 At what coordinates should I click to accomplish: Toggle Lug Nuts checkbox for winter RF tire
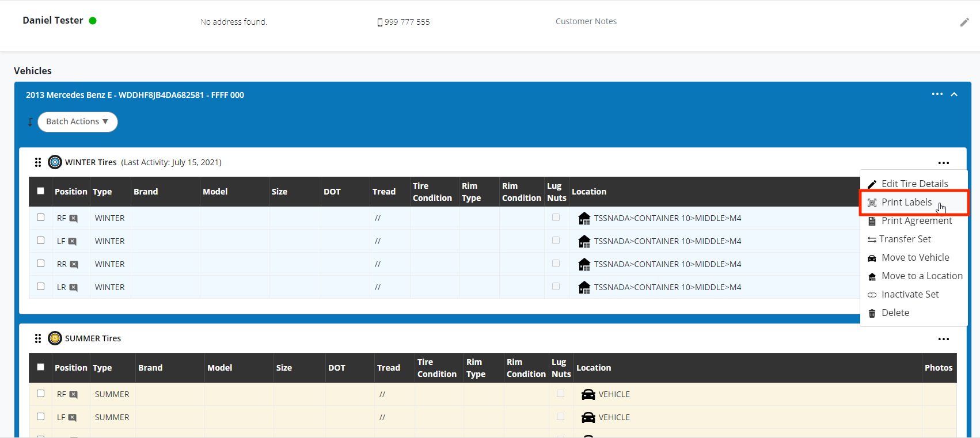click(556, 218)
